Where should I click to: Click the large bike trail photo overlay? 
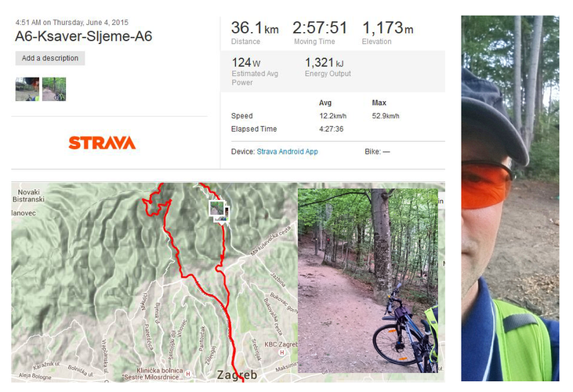(x=368, y=281)
